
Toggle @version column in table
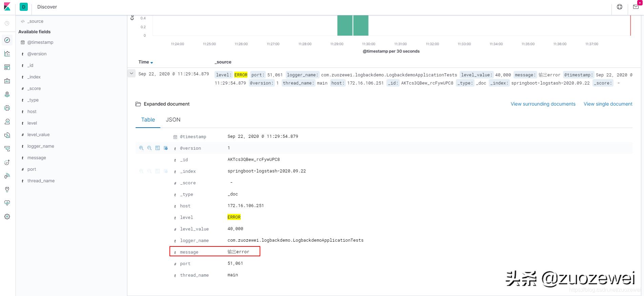click(158, 148)
